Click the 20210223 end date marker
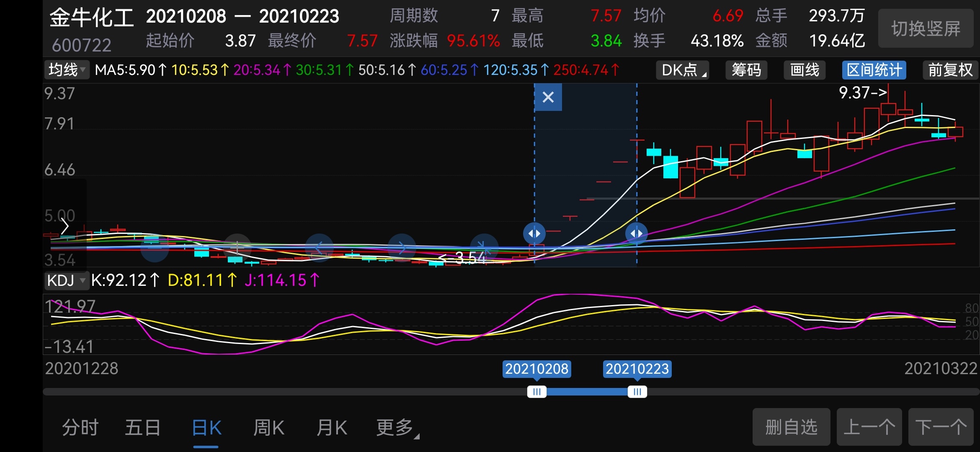This screenshot has width=980, height=452. point(637,369)
